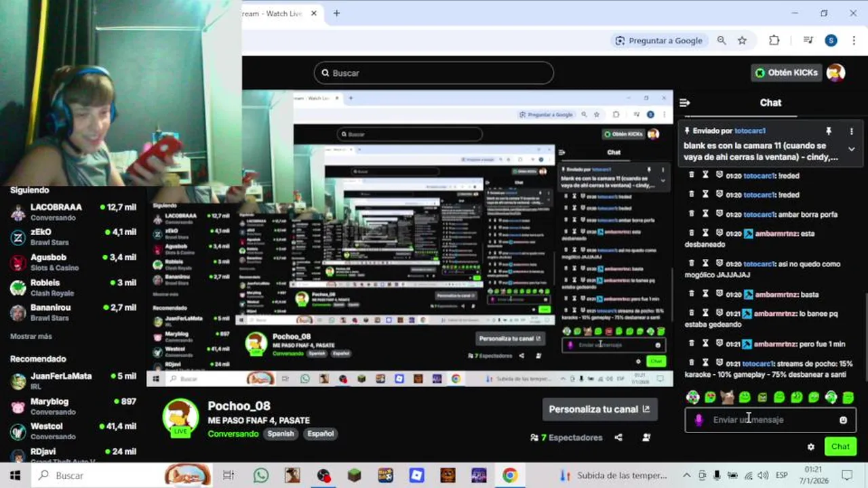
Task: Open the Robleis channel in the sidebar
Action: [x=73, y=287]
